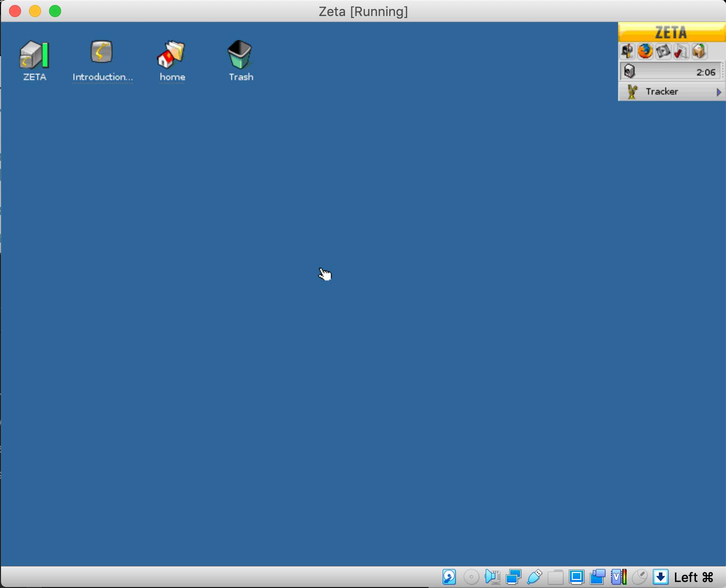Open network adapters status icon
This screenshot has width=726, height=588.
(513, 577)
